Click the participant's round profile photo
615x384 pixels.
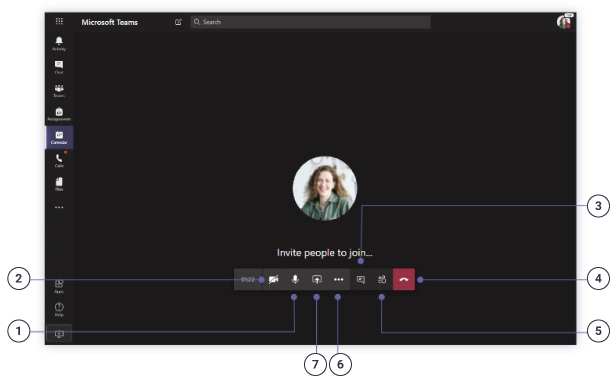click(325, 188)
